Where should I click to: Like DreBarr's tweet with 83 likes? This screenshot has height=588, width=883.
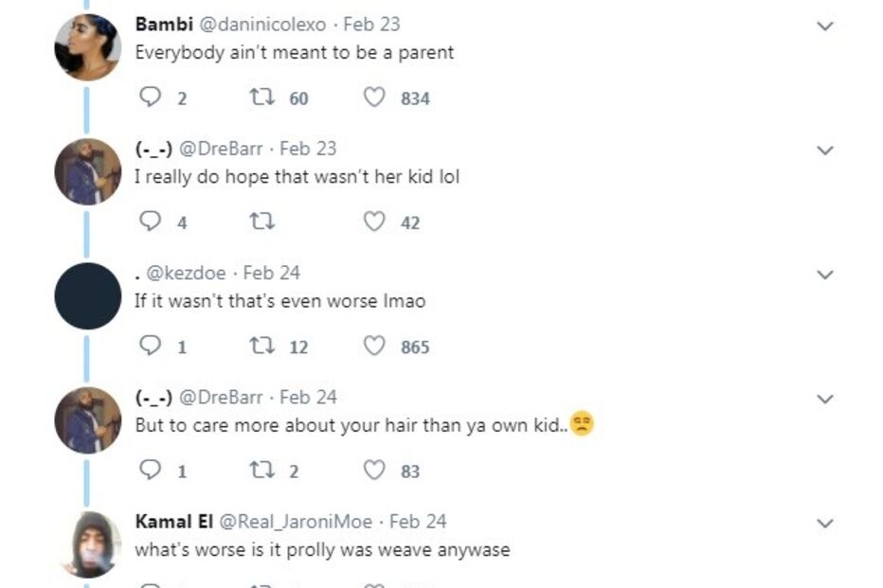tap(375, 471)
